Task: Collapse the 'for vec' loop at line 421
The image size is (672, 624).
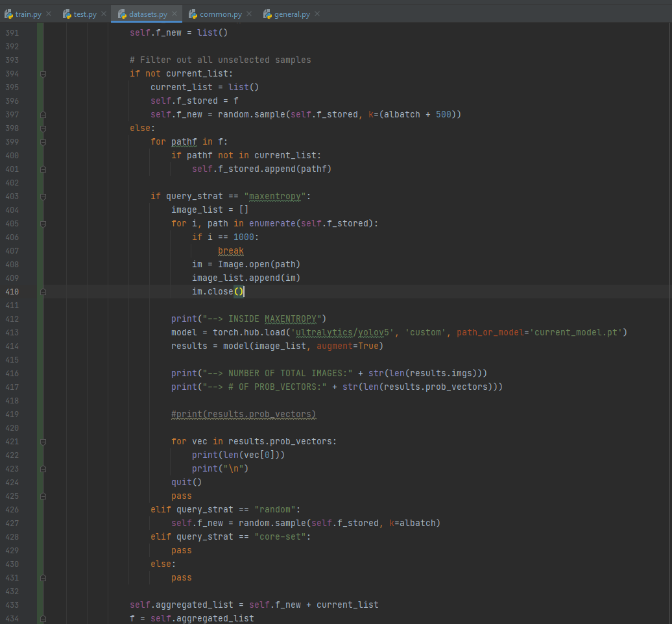Action: click(43, 442)
